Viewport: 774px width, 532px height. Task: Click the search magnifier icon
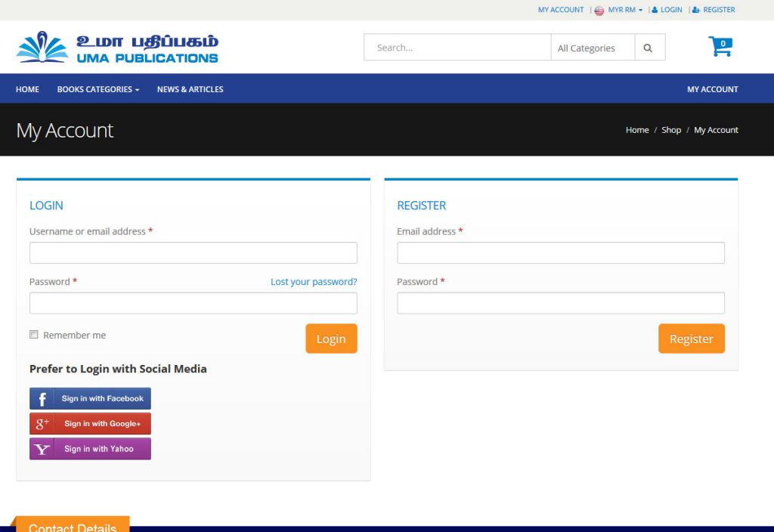(x=648, y=48)
